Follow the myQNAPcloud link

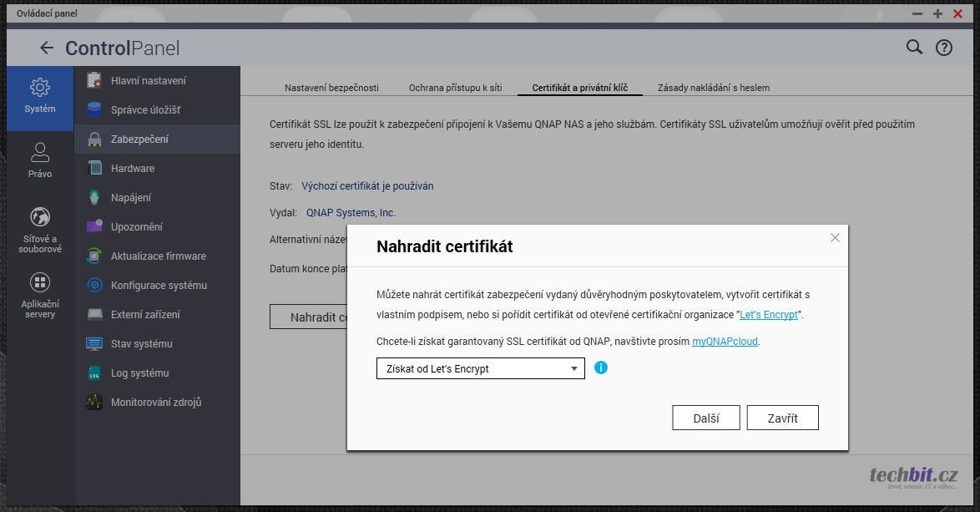coord(725,342)
